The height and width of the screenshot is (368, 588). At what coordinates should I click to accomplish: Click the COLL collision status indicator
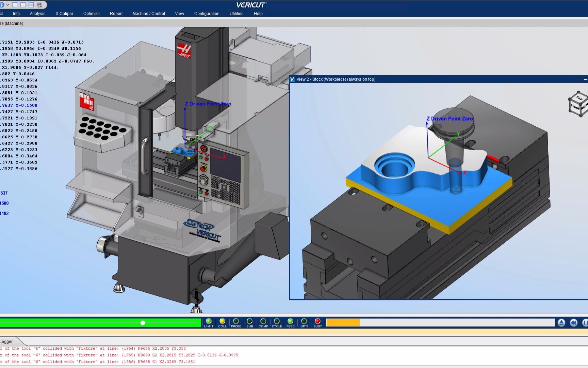pos(222,321)
